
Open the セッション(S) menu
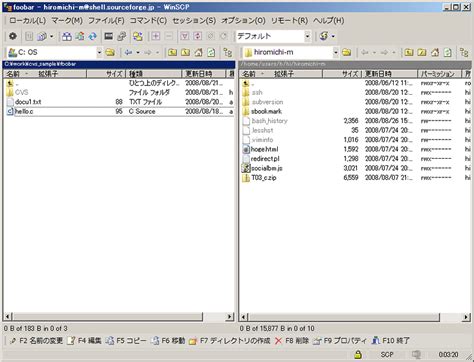(194, 21)
